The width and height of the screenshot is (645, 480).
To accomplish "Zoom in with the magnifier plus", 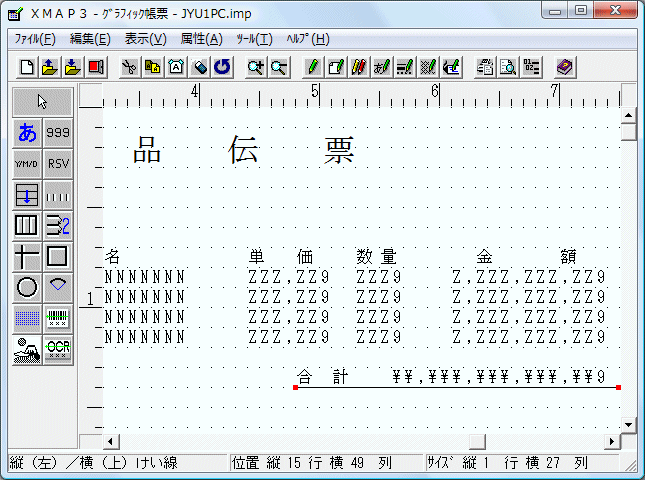I will [256, 67].
